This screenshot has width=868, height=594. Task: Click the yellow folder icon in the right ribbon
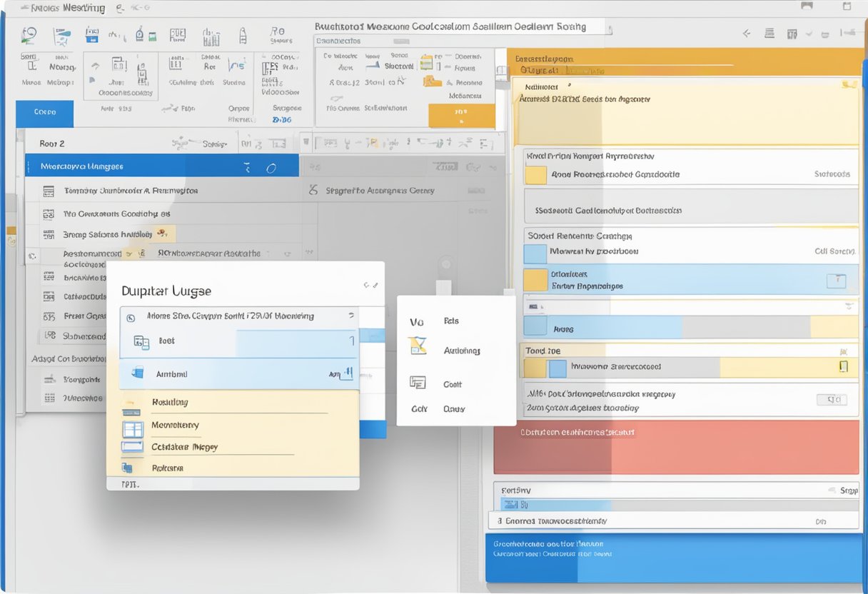pos(431,82)
